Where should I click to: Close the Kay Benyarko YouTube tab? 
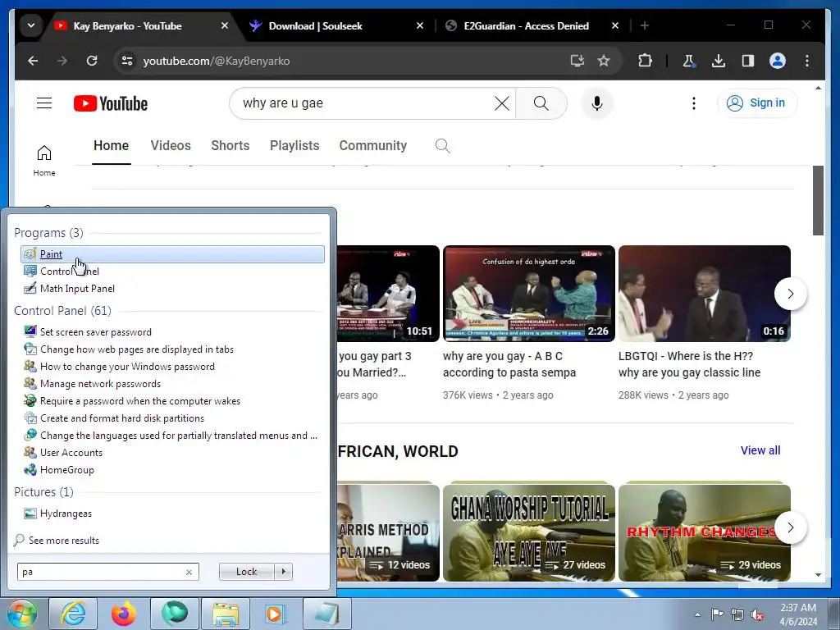(x=225, y=25)
